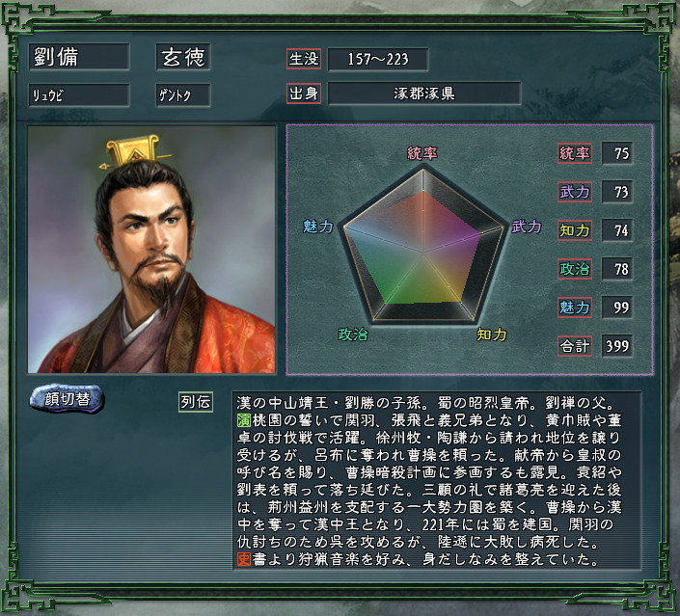Click the orange 史 marker icon
Image resolution: width=680 pixels, height=616 pixels.
(x=244, y=559)
